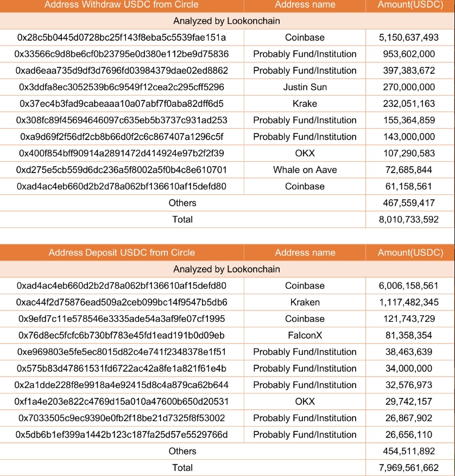
Task: Select the 953,602,000 Fund/Institution amount
Action: tap(408, 54)
